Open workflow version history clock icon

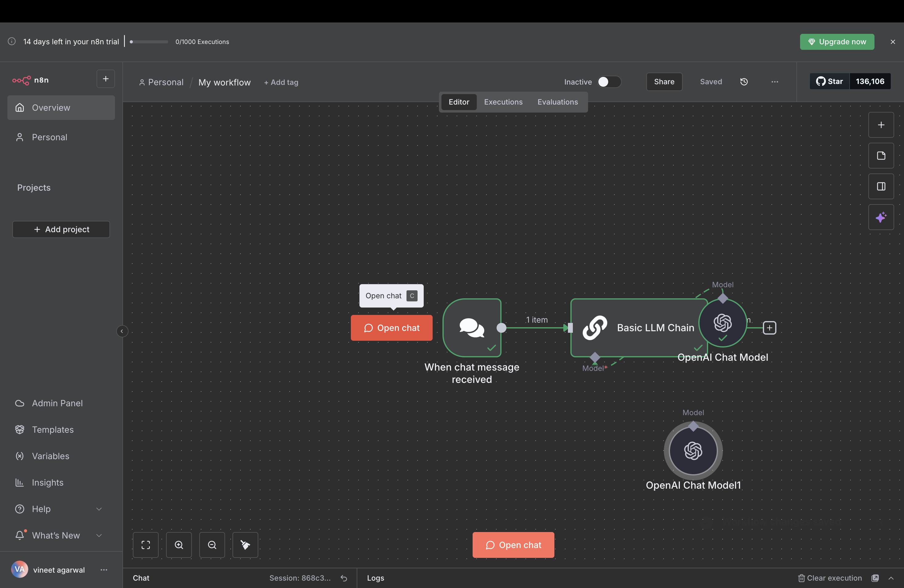[x=744, y=82]
